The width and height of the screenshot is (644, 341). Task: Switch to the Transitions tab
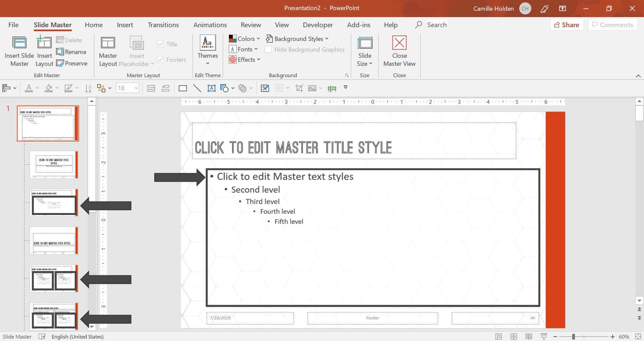point(163,25)
